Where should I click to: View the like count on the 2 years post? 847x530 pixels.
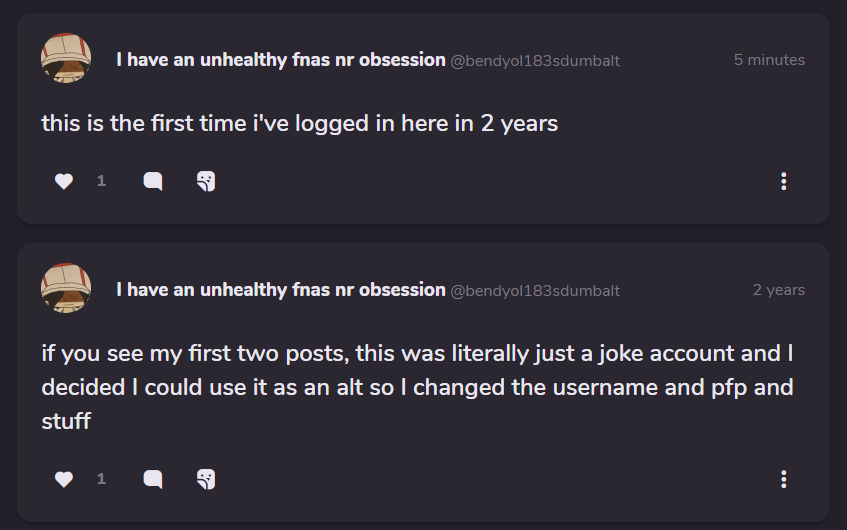pos(101,479)
